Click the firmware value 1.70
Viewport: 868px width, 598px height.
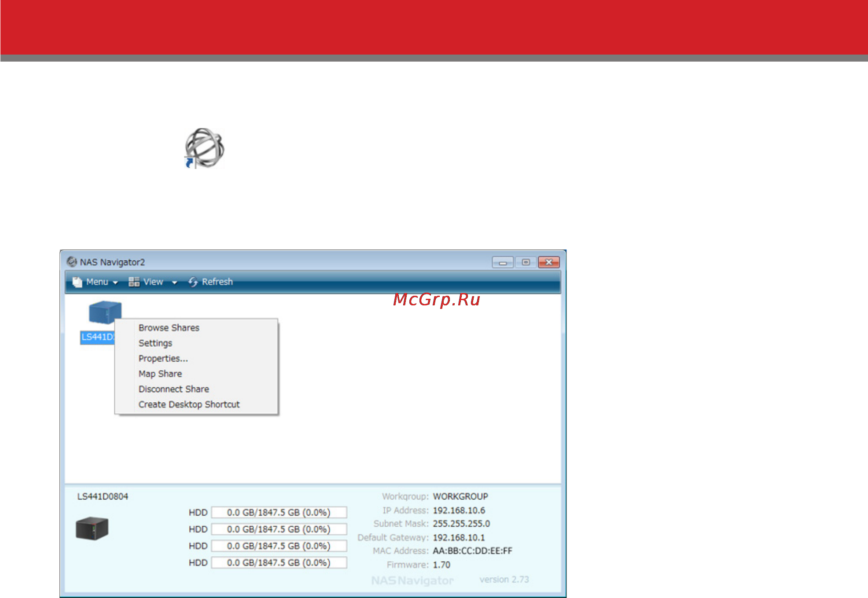[x=441, y=565]
